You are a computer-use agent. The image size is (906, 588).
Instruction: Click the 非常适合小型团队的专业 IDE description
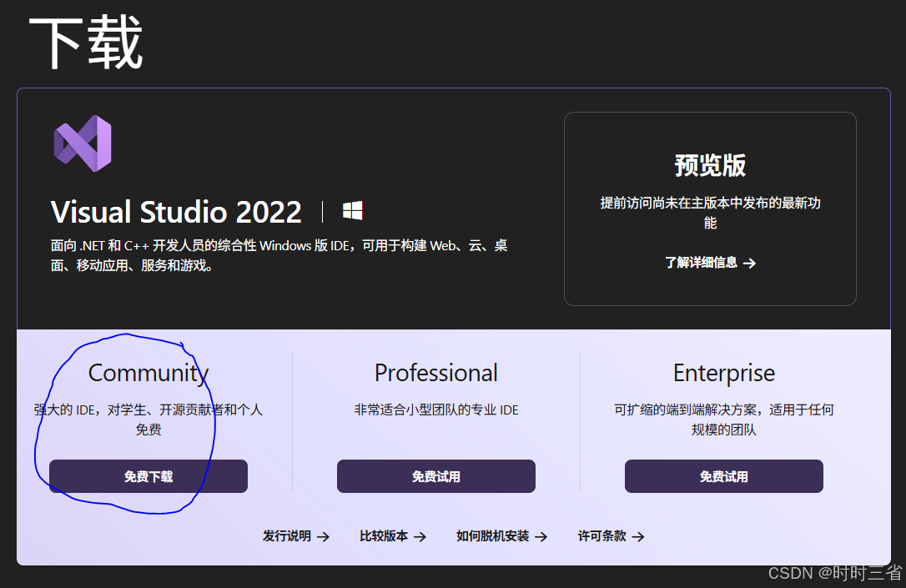click(x=436, y=410)
